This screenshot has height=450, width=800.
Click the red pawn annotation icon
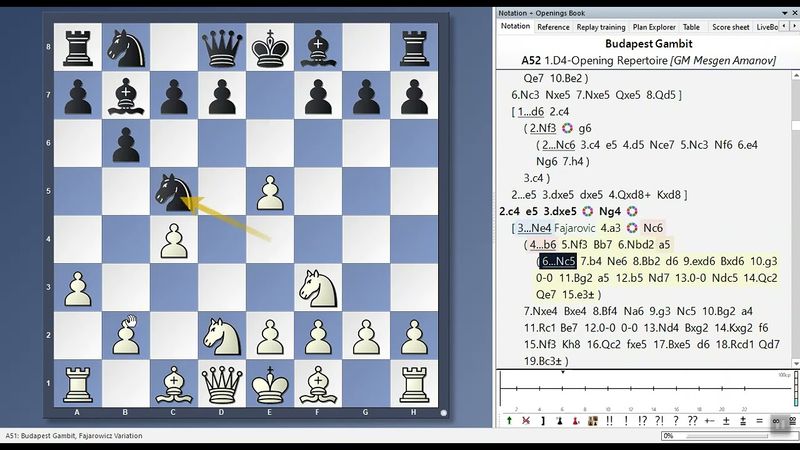click(576, 421)
